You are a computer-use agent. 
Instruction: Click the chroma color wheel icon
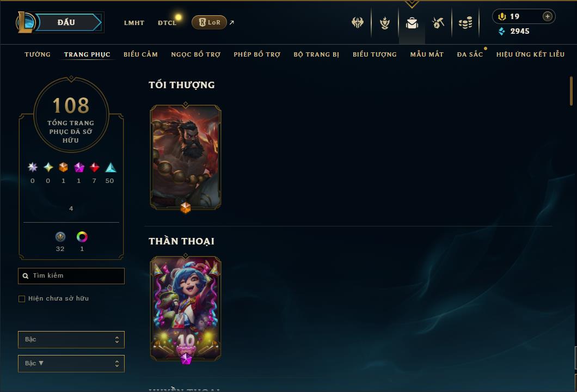click(x=82, y=237)
